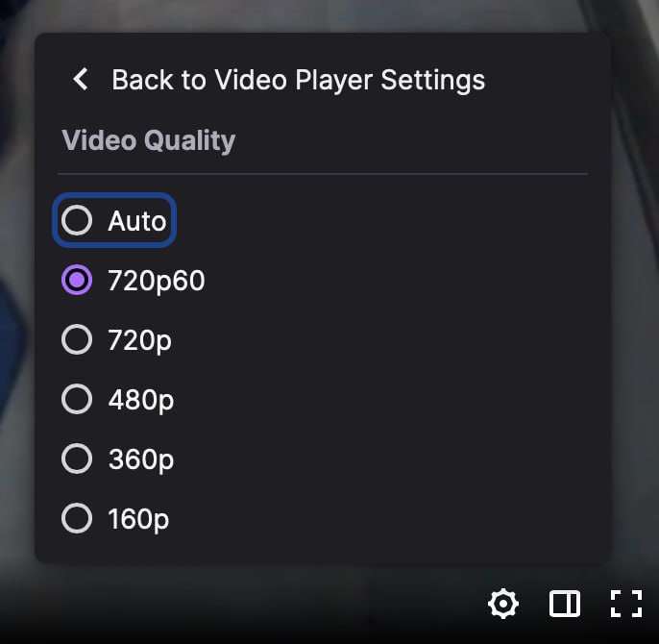Click the 480p option label

[x=141, y=400]
